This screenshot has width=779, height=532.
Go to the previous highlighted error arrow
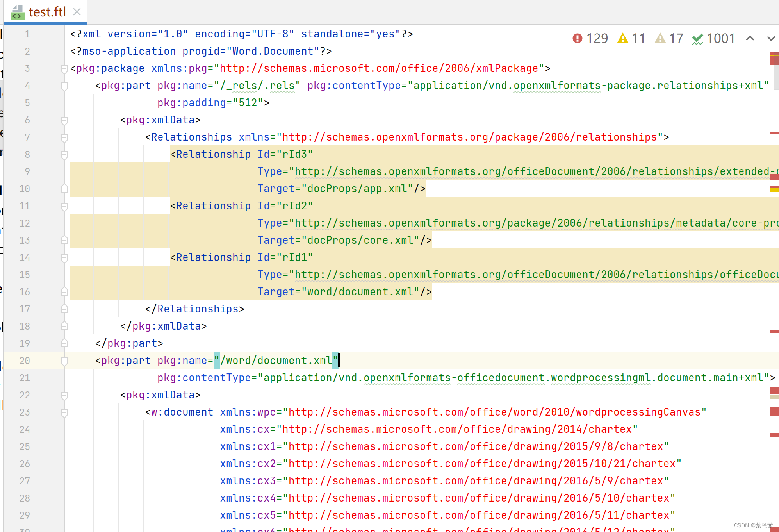tap(750, 38)
